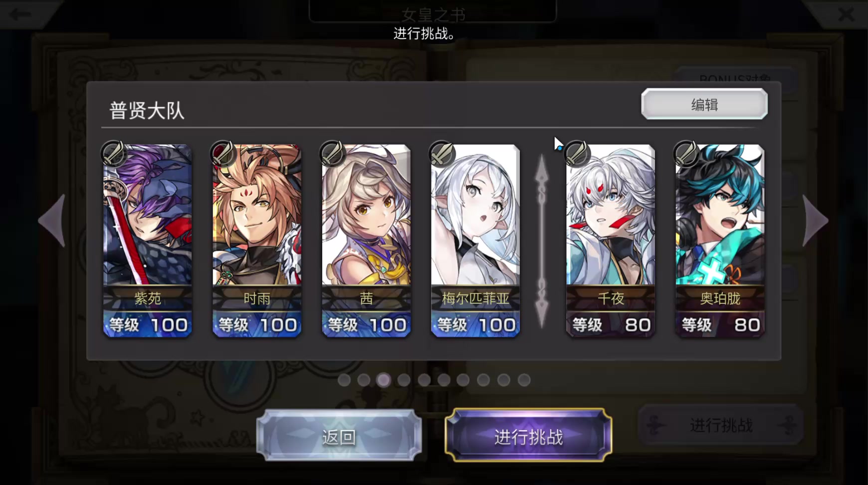The width and height of the screenshot is (868, 485).
Task: Click the sword icon on 奥珀胧's card
Action: tap(686, 153)
